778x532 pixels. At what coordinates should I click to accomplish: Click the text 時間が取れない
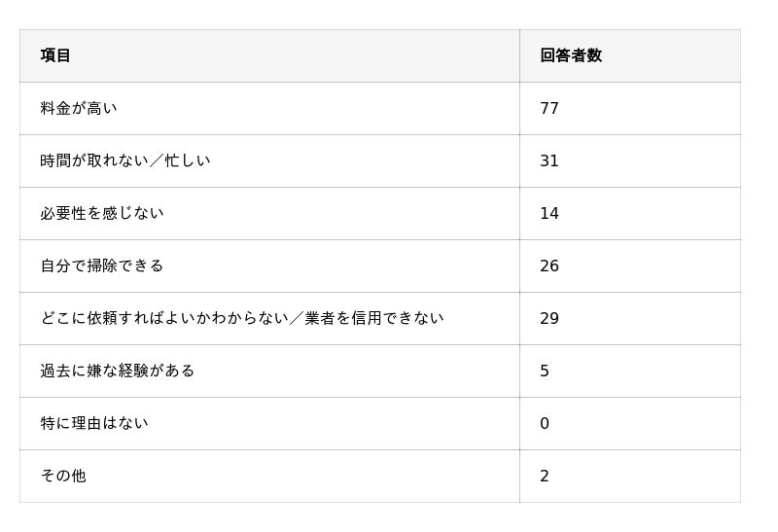coord(94,160)
